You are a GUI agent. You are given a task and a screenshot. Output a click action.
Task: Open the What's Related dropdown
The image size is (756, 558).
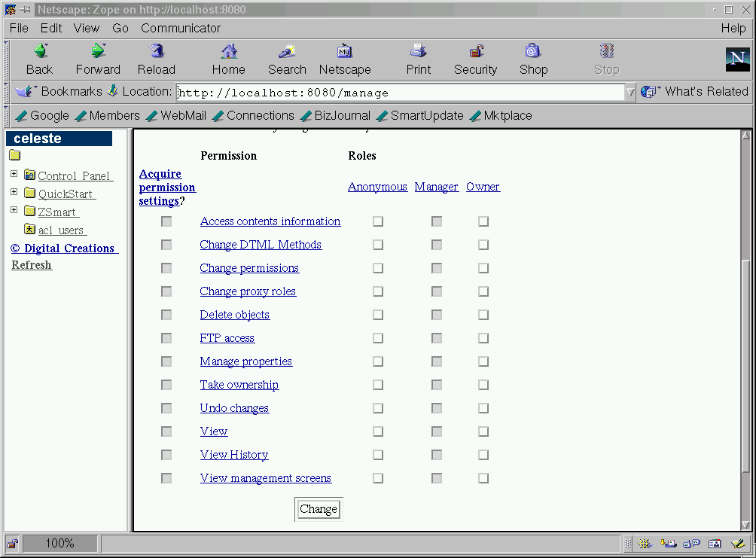click(694, 91)
